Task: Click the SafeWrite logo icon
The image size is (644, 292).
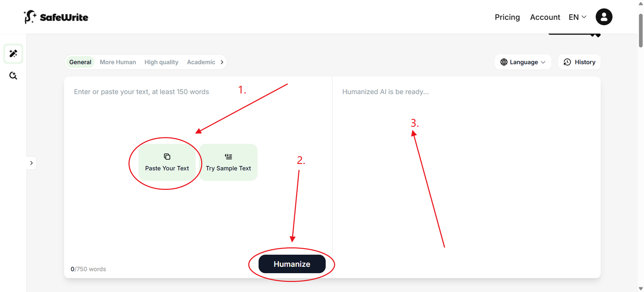Action: point(30,17)
